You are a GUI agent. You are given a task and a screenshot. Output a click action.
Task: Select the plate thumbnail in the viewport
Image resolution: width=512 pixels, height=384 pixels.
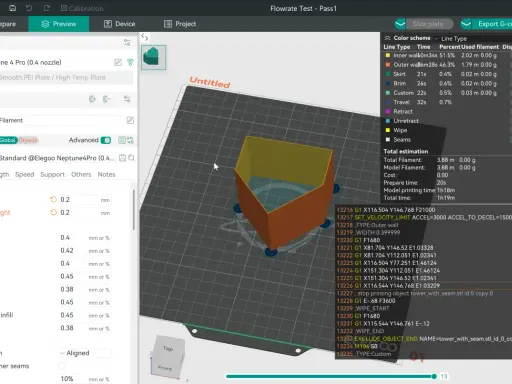pos(153,57)
